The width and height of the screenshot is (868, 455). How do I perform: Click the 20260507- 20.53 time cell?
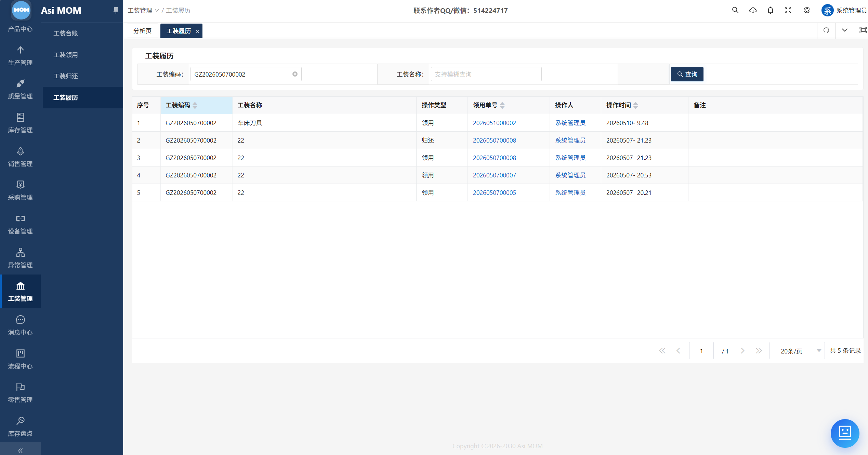pos(644,175)
